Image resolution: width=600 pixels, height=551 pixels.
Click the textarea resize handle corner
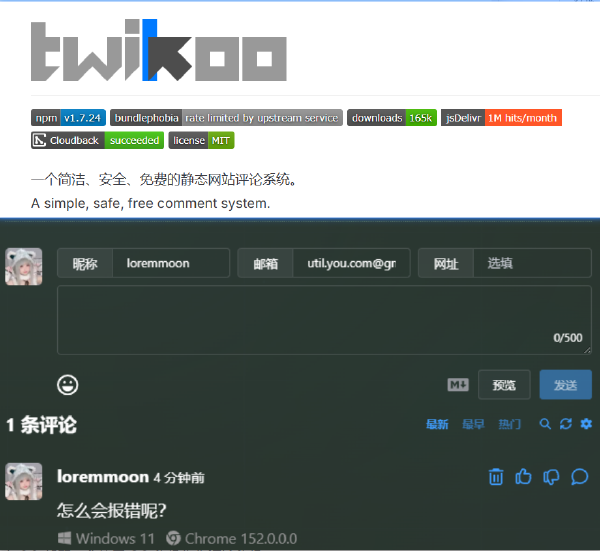point(587,350)
